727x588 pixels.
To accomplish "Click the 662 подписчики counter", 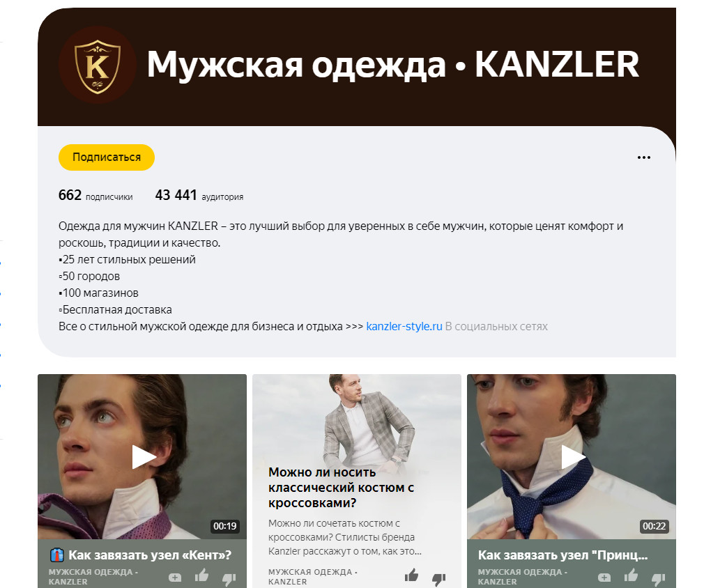I will tap(95, 196).
